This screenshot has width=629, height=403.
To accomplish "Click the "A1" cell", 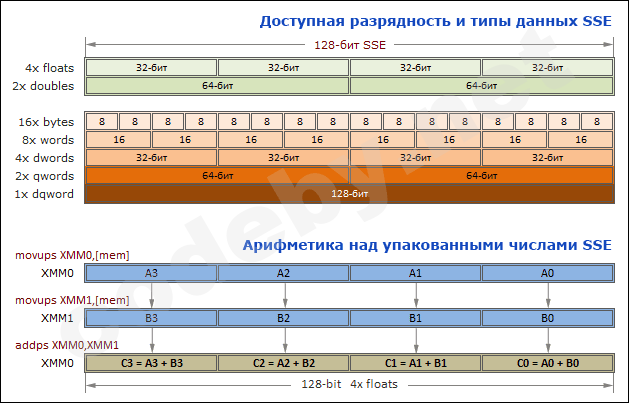I will 415,273.
